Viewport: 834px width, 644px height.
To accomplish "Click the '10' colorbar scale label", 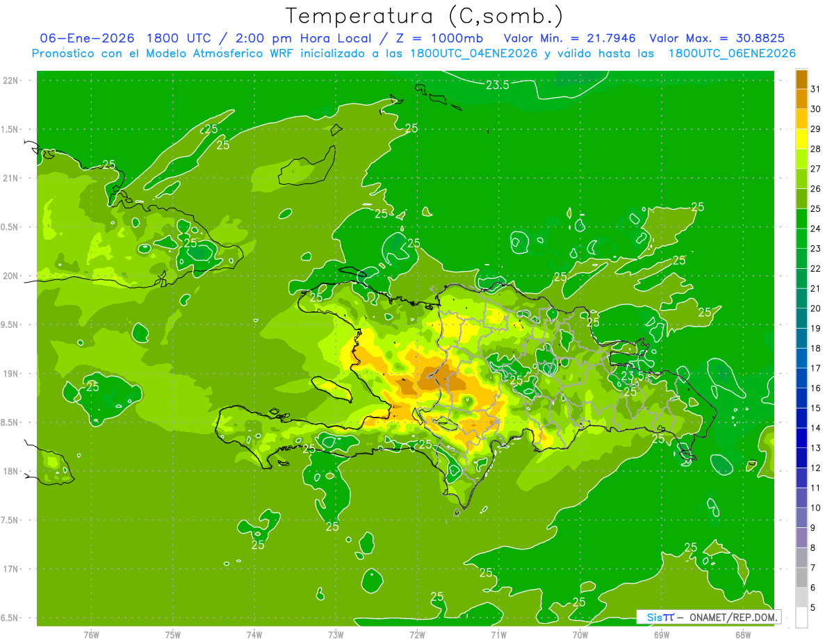I will tap(816, 508).
